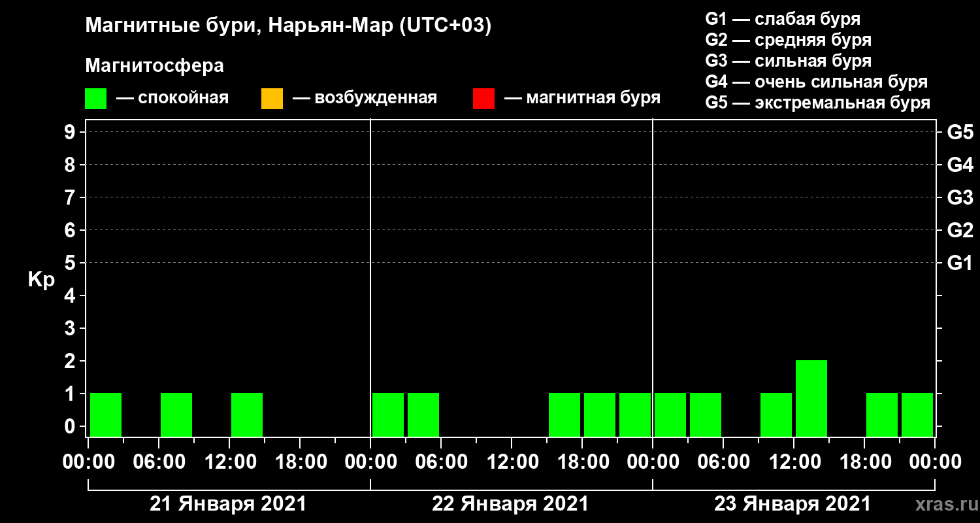Click the '18:00' time label for 23 Января
This screenshot has width=980, height=523.
click(864, 462)
